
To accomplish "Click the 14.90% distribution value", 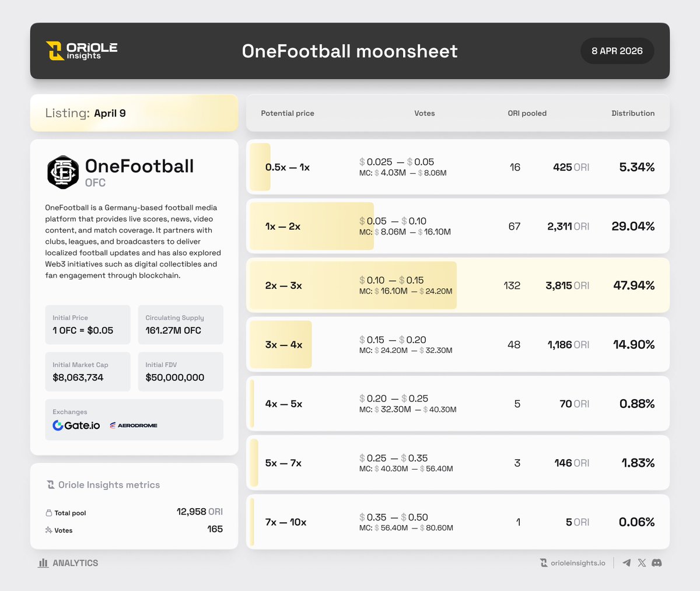I will click(634, 345).
